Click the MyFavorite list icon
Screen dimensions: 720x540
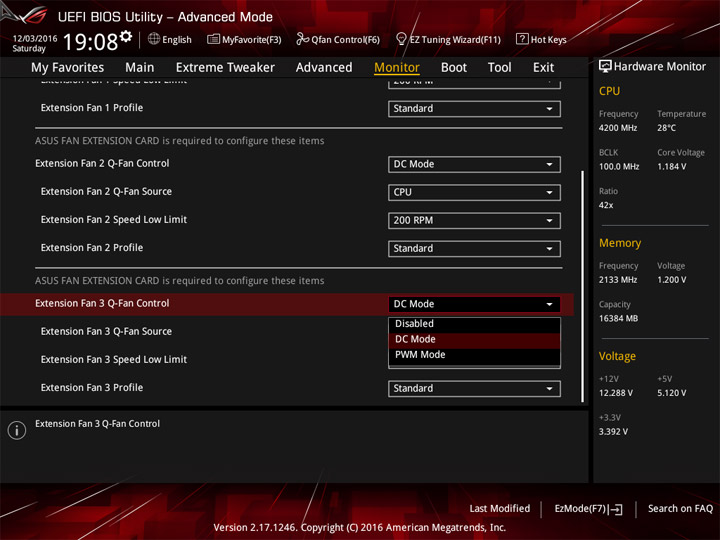pos(213,39)
